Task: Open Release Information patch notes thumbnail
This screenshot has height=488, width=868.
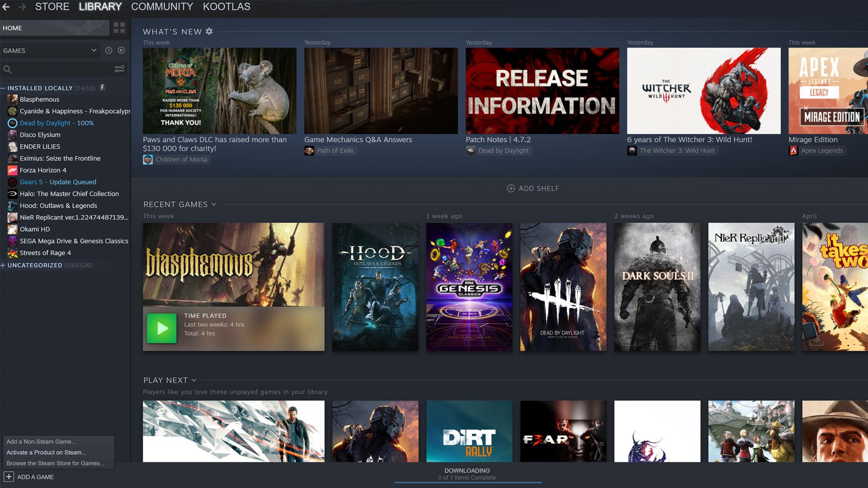Action: tap(542, 91)
